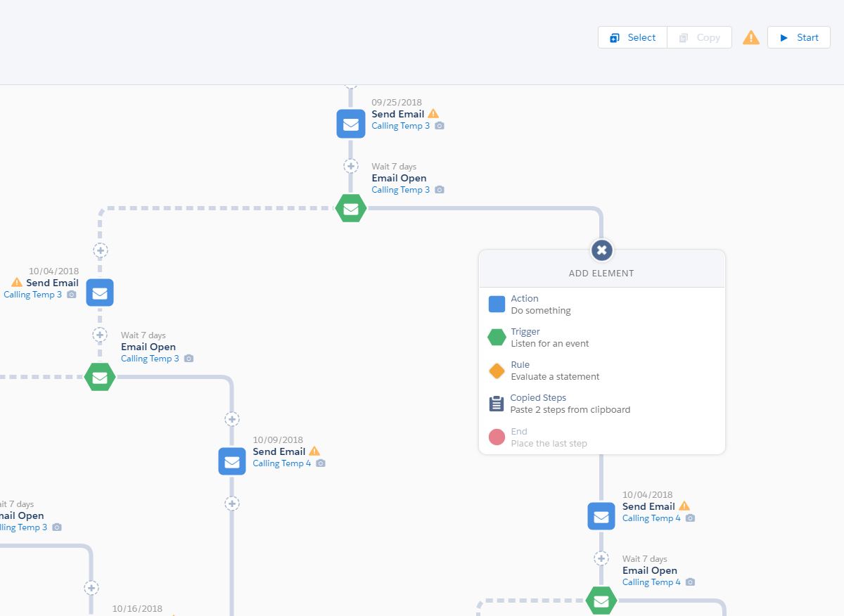Click the Send Email envelope icon dated 10/04/2018
Screen dimensions: 844x616
click(x=99, y=293)
